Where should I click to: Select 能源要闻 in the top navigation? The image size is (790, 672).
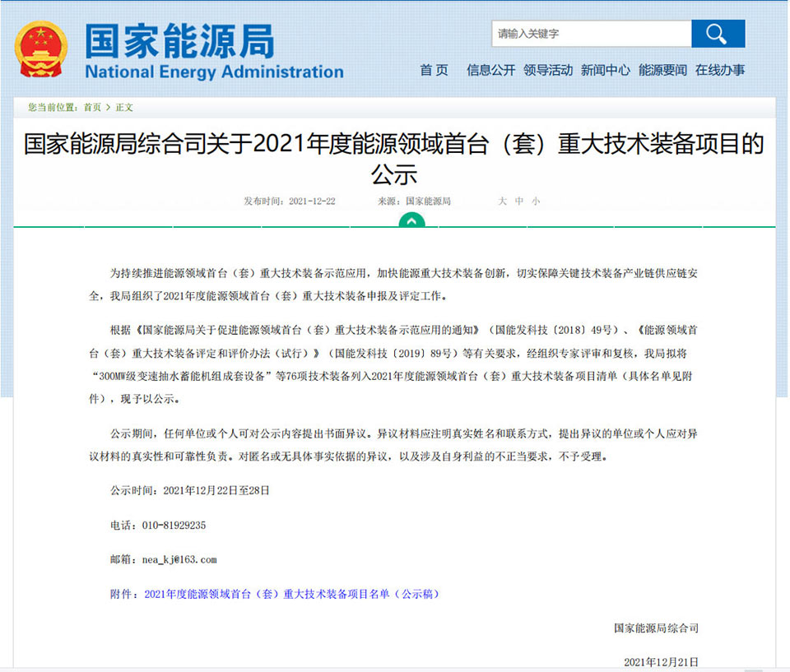coord(662,70)
